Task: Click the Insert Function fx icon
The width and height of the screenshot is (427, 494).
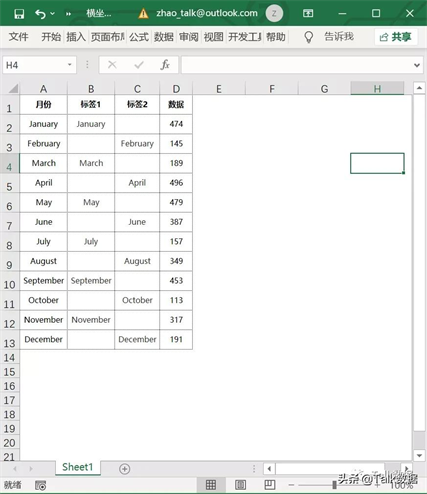Action: point(165,65)
